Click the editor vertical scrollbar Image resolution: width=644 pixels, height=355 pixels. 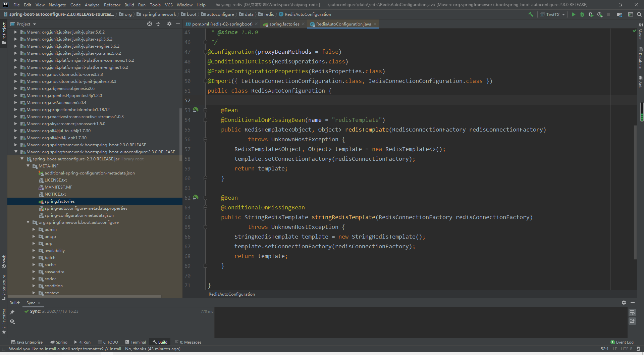(x=635, y=192)
